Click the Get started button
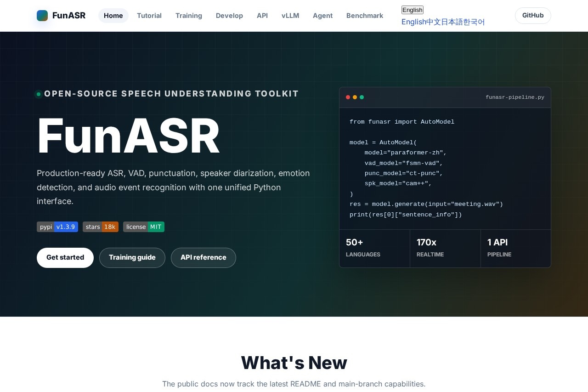Image resolution: width=588 pixels, height=392 pixels. 65,258
